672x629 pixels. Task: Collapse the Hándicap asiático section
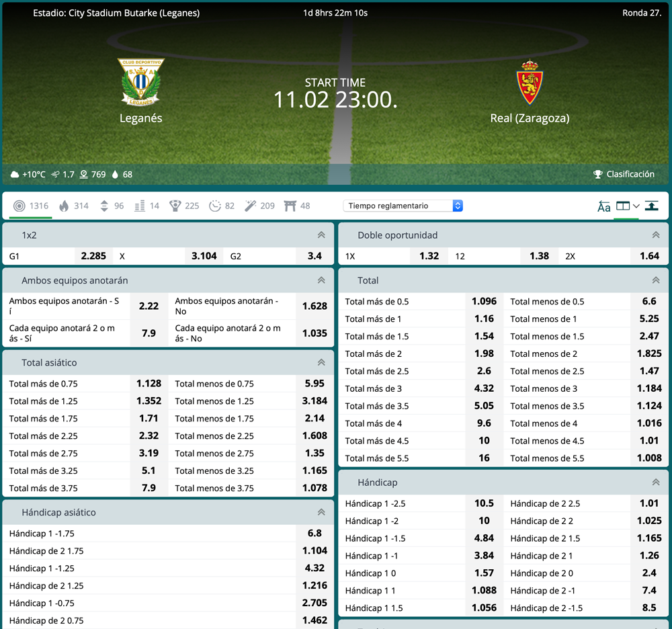[321, 513]
